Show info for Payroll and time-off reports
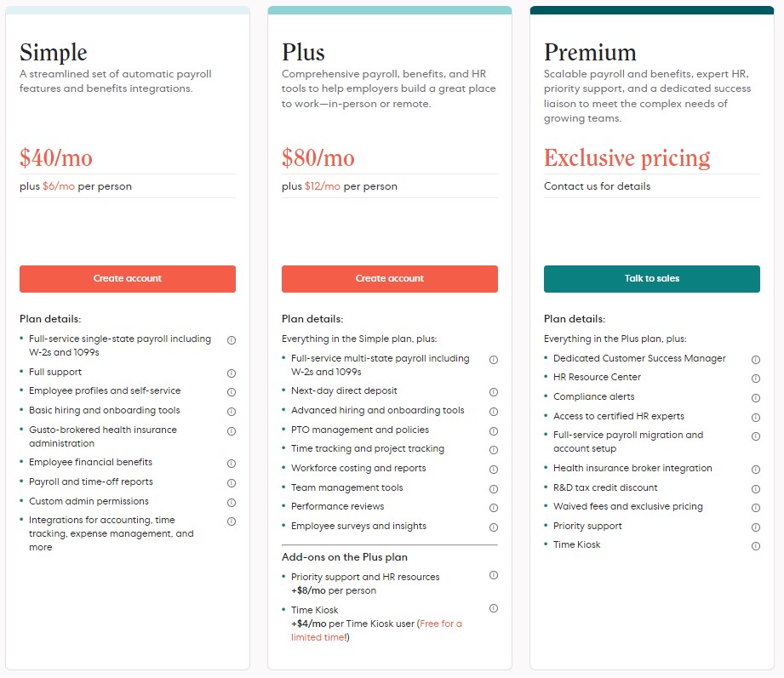 [232, 482]
